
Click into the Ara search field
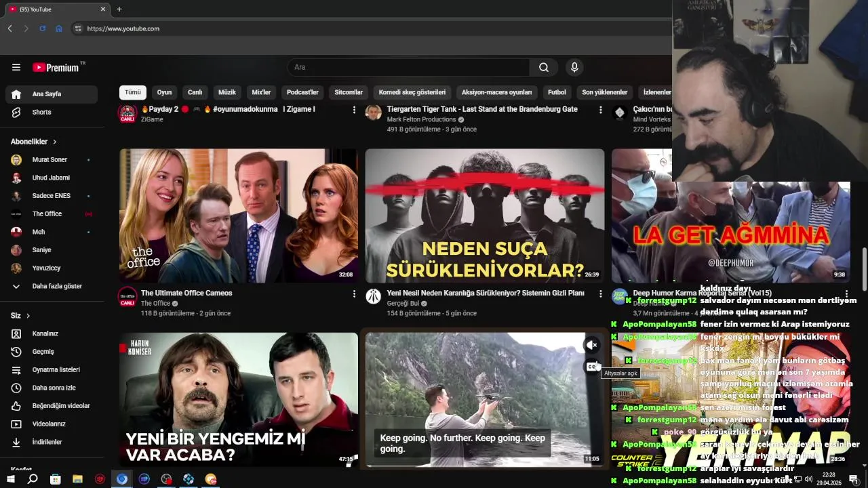tap(409, 67)
